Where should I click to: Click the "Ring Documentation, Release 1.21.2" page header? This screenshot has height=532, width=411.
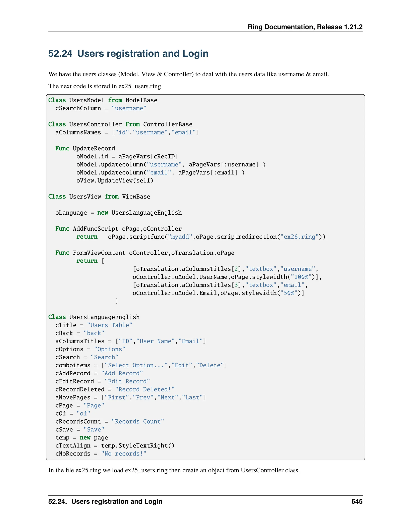[305, 27]
